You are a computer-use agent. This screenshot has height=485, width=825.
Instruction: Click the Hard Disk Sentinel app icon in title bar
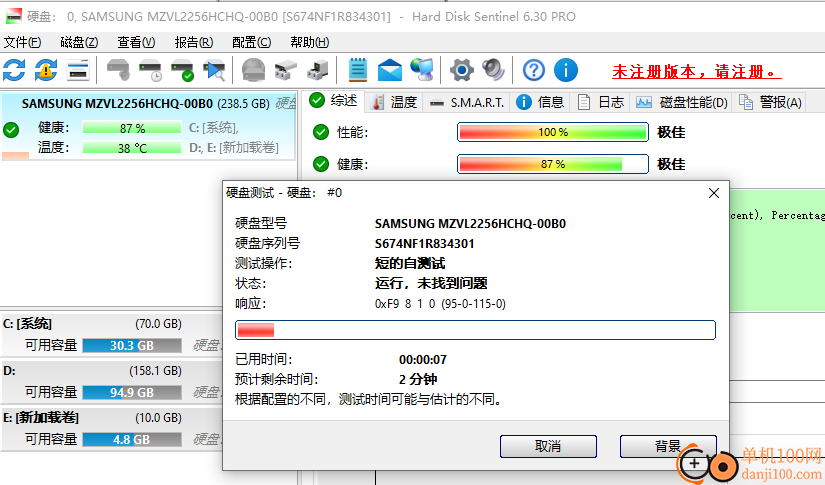click(x=13, y=17)
